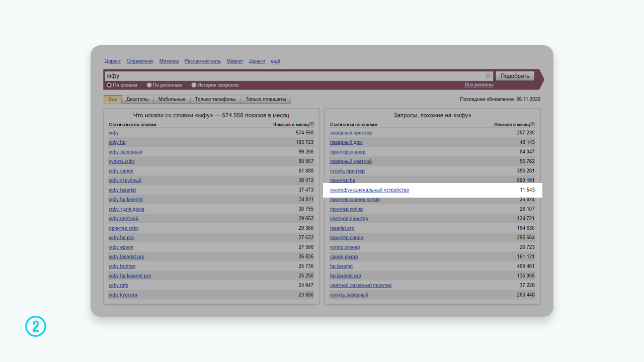644x362 pixels.
Task: Open the 'мфу epson' query link
Action: tap(121, 247)
